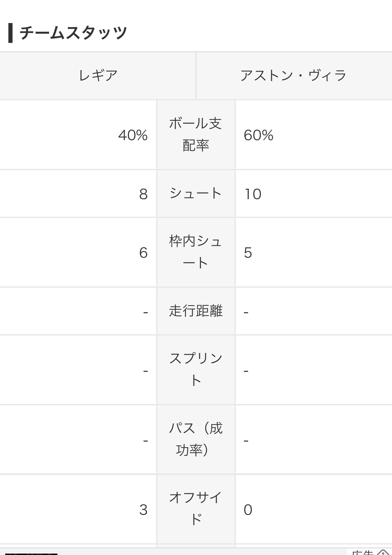The height and width of the screenshot is (555, 392).
Task: Tap the ボール支配率 stat label
Action: pyautogui.click(x=195, y=135)
